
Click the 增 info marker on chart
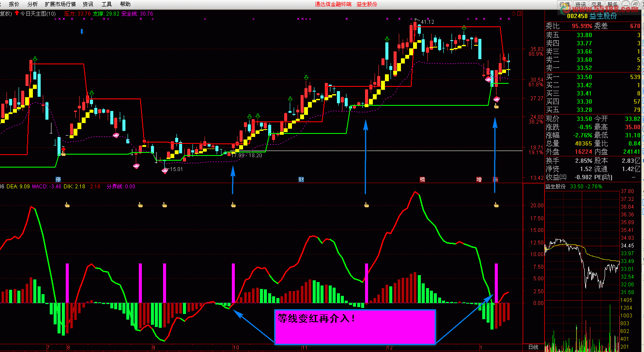(x=479, y=179)
